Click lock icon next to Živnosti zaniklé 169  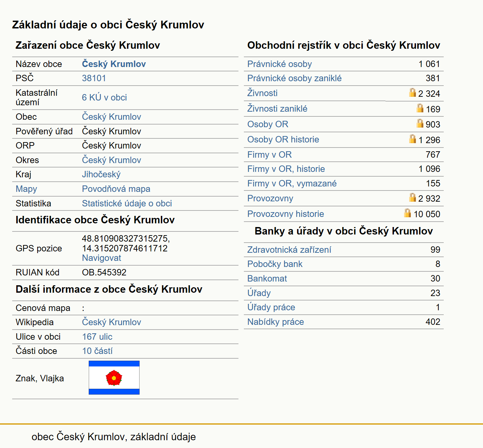pyautogui.click(x=420, y=108)
